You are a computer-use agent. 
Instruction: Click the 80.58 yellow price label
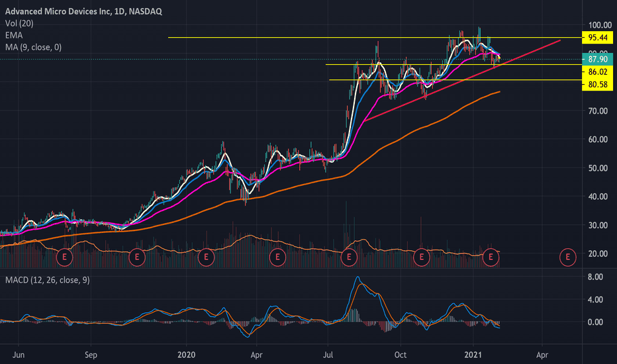click(x=597, y=85)
